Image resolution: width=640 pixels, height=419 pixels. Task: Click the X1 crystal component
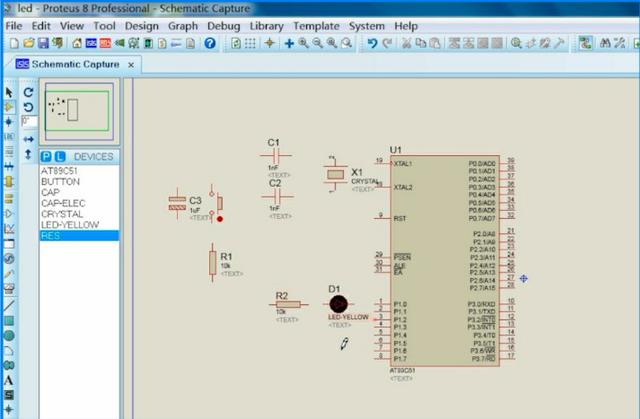[x=335, y=175]
